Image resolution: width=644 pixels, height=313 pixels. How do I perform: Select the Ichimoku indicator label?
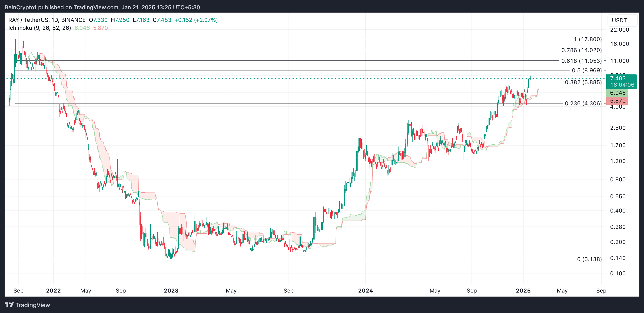coord(40,28)
